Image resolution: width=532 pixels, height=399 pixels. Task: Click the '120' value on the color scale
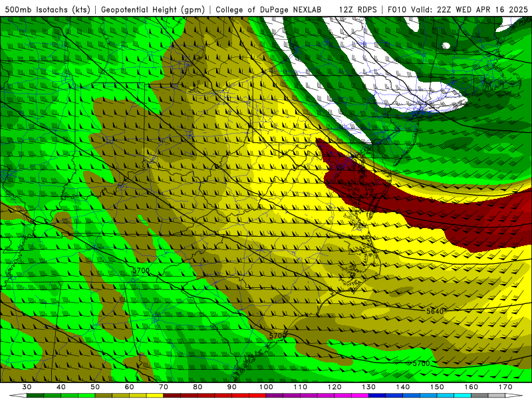click(x=334, y=387)
